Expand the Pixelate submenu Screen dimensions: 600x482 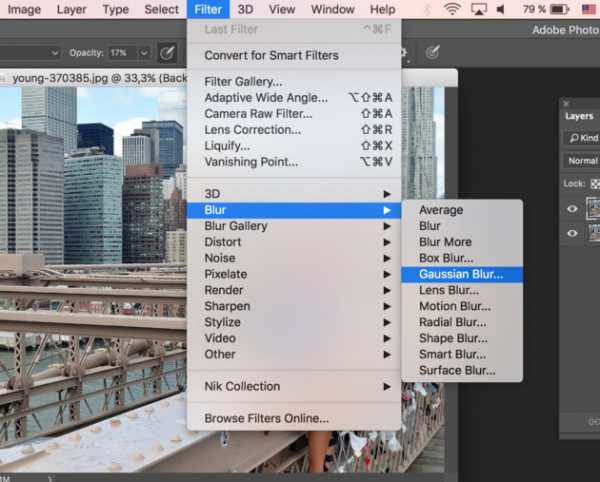294,274
